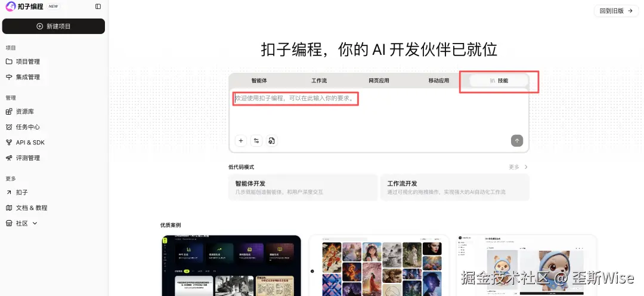Click the plus icon in 新建项目 button
The width and height of the screenshot is (644, 296).
40,26
